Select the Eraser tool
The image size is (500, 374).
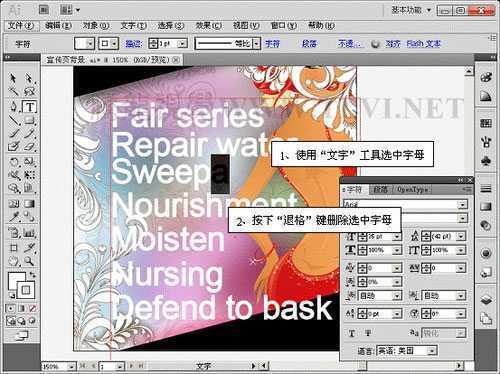pyautogui.click(x=29, y=146)
